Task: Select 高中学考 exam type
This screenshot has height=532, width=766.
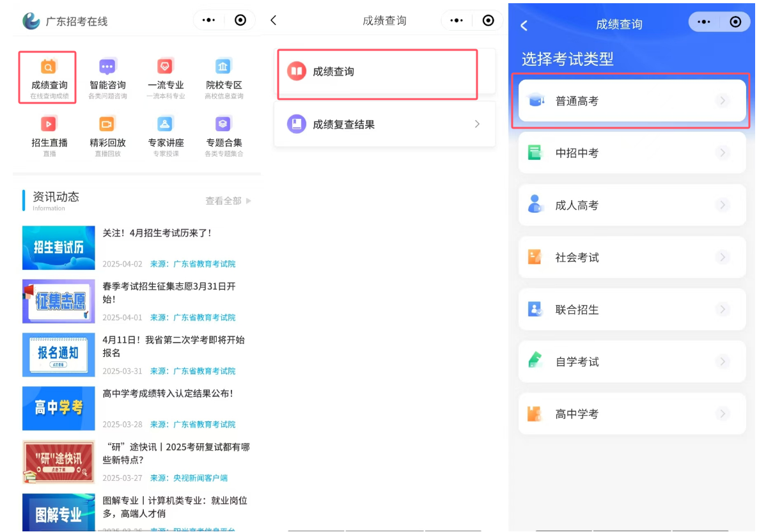Action: [x=632, y=414]
